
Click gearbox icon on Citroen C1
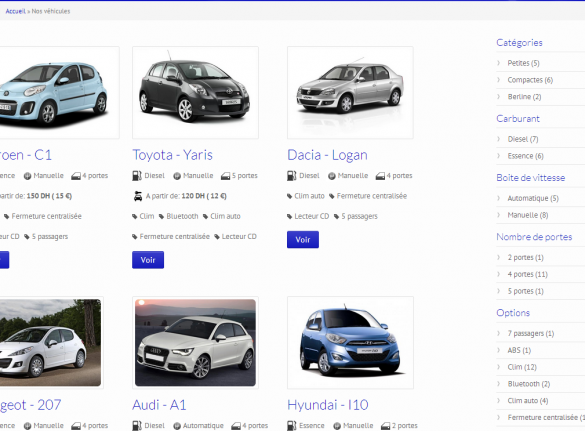tap(27, 176)
